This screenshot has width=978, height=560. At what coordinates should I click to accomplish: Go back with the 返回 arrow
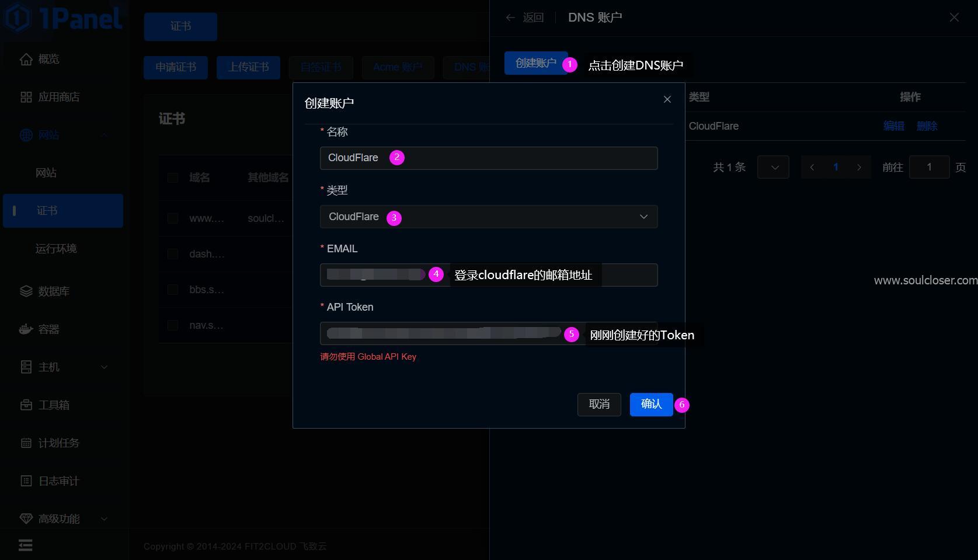pyautogui.click(x=524, y=18)
